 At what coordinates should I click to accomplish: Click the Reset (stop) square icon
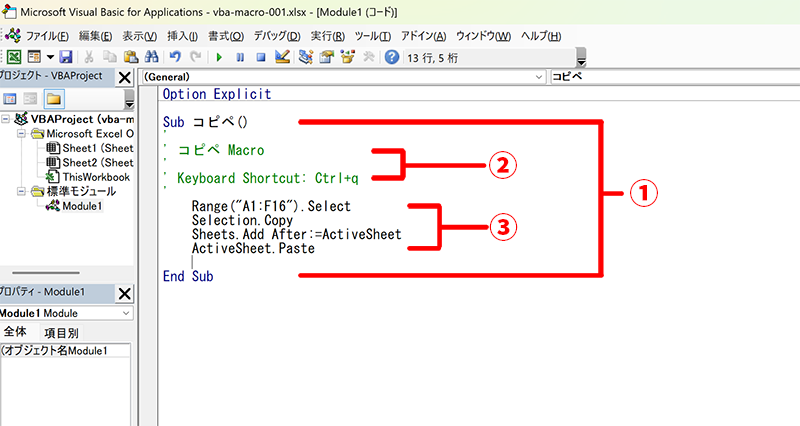pos(260,57)
